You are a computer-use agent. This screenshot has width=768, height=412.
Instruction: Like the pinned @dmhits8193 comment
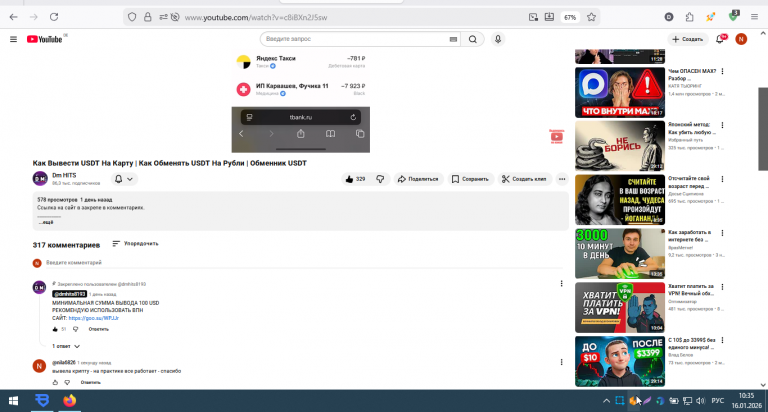[55, 329]
